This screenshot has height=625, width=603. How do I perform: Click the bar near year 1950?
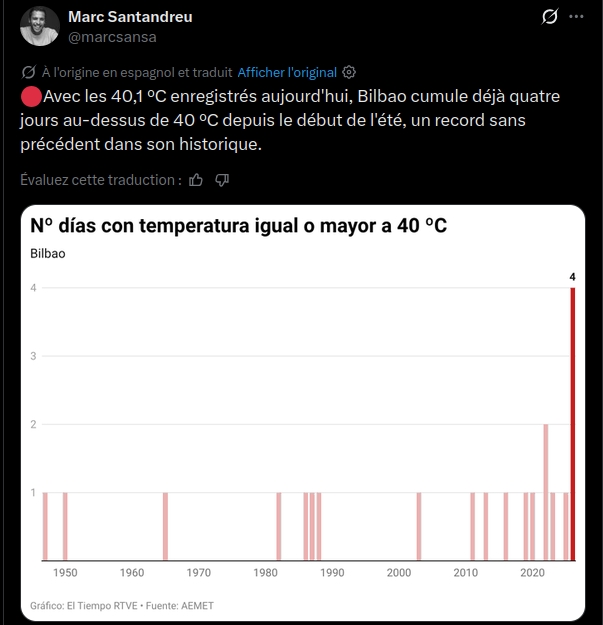(65, 527)
